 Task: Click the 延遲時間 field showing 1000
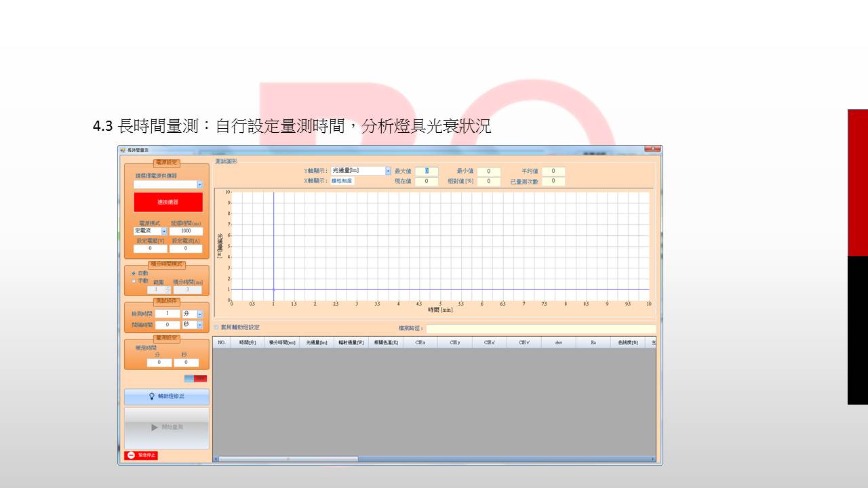(x=186, y=231)
